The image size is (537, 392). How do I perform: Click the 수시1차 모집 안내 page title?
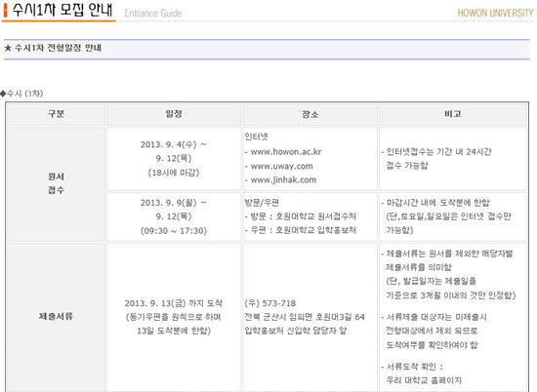point(62,10)
